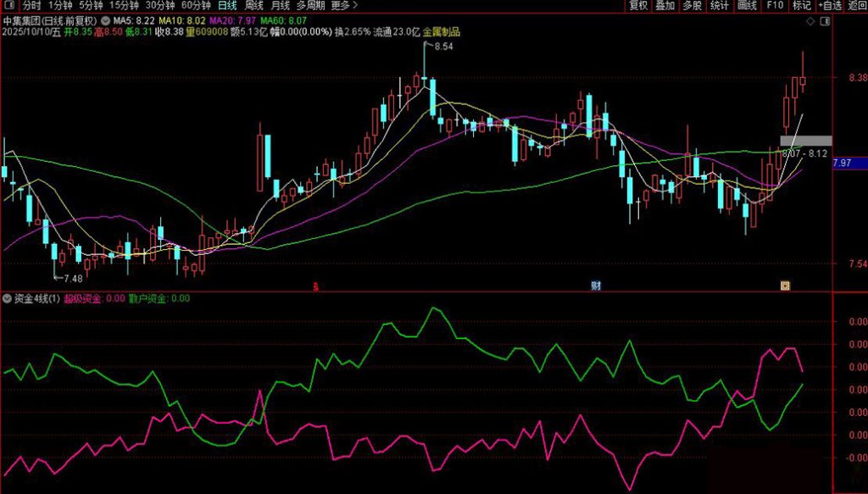868x494 pixels.
Task: Add stock to watchlist with +自选
Action: tap(829, 6)
